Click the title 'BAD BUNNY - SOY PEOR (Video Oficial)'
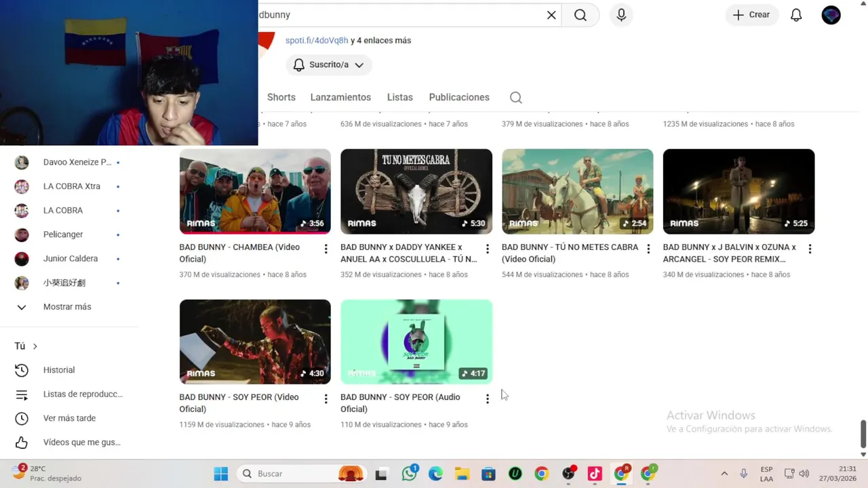Screen dimensions: 868x488 [x=239, y=403]
